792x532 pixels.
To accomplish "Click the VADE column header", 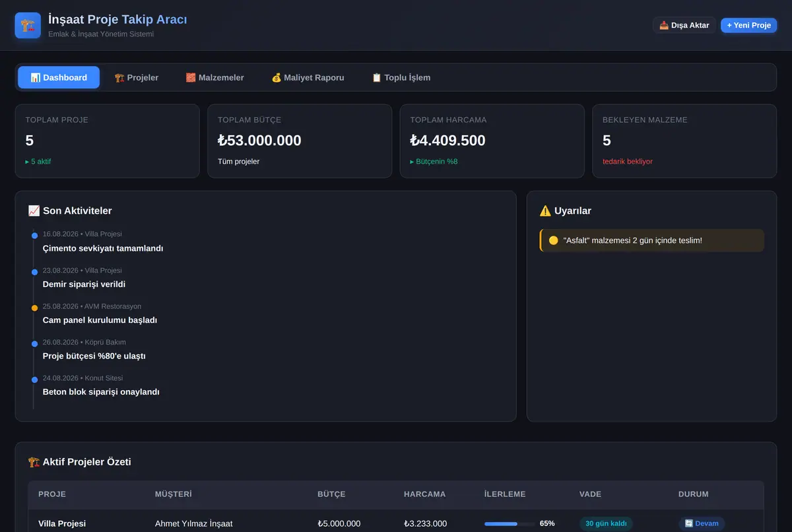I will [x=590, y=494].
